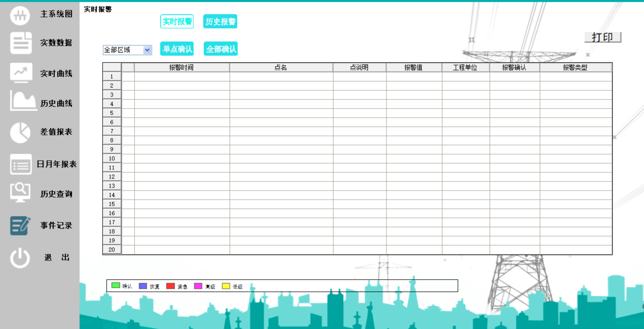Switch to the 实时报警 tab

click(177, 21)
